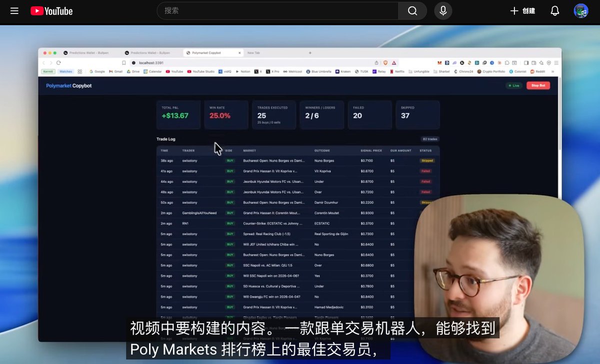Click the RN1 trader name
Screen dimensions: 600x364
tap(185, 224)
